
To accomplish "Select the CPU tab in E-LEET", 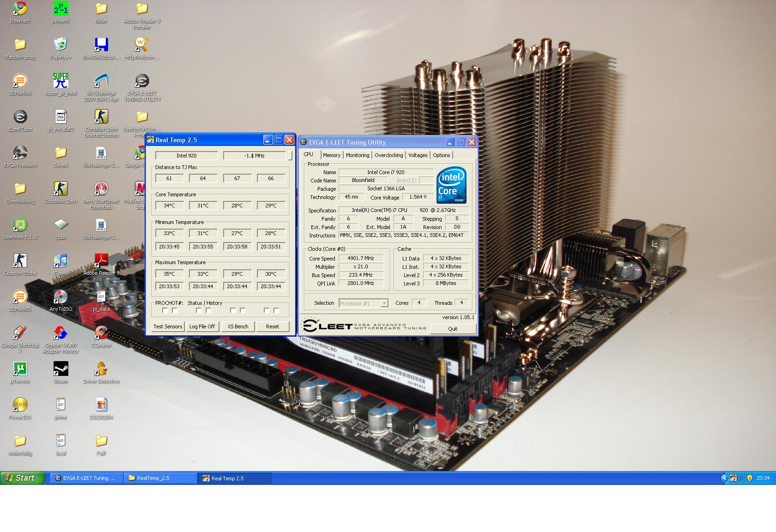I will click(309, 155).
